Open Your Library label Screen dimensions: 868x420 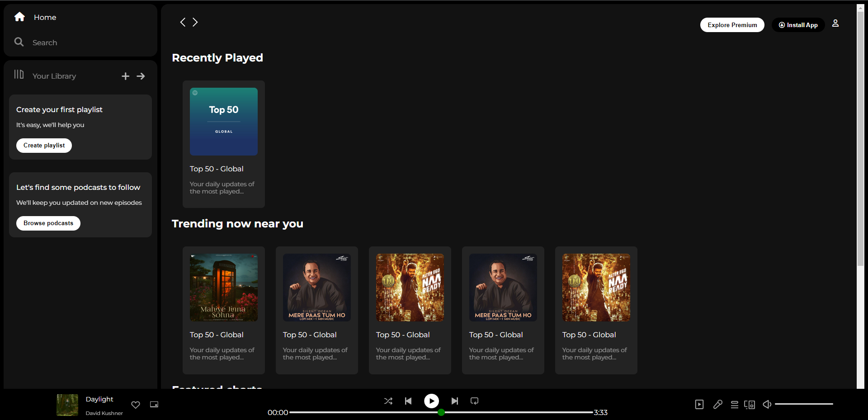tap(54, 76)
